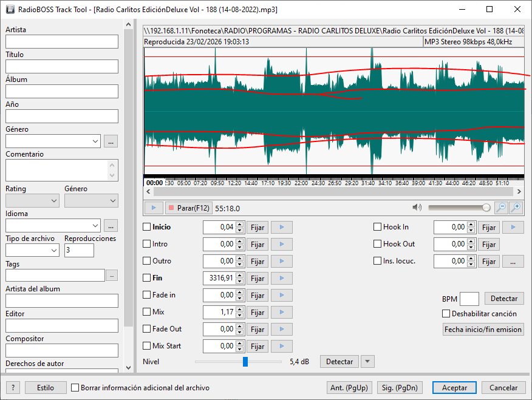Toggle the Deshabilitar canción checkbox
This screenshot has height=400, width=532.
(x=446, y=314)
